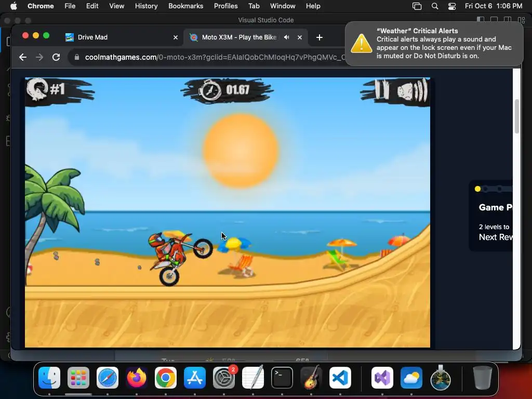Viewport: 532px width, 399px height.
Task: Open the Weather Critical Alerts notification
Action: pyautogui.click(x=434, y=44)
